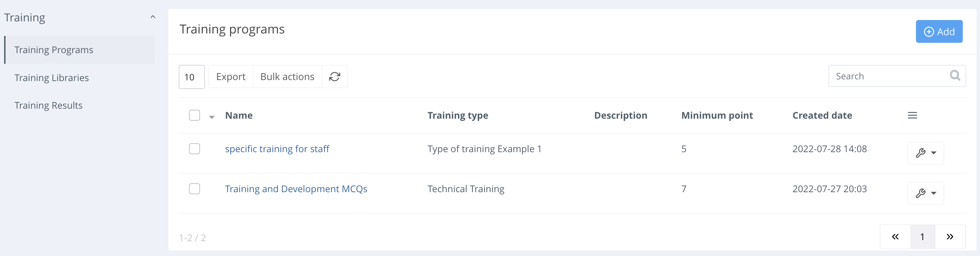The width and height of the screenshot is (980, 256).
Task: Sort by Created date column header
Action: click(822, 116)
